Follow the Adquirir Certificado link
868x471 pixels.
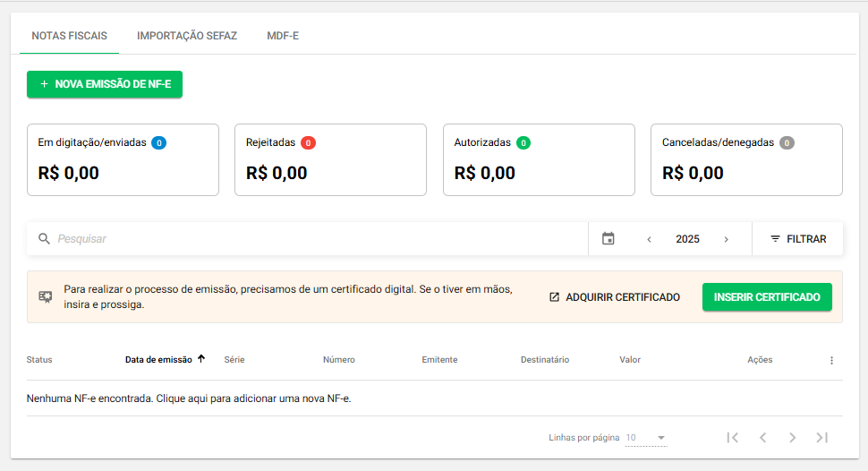(615, 297)
